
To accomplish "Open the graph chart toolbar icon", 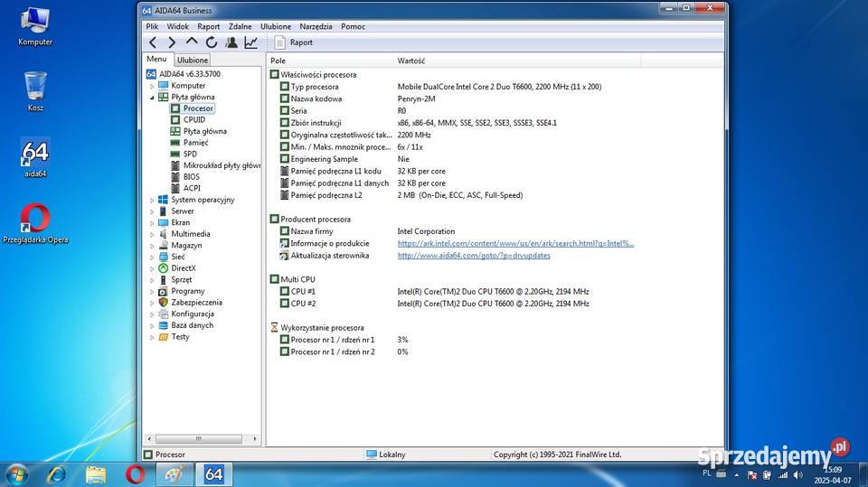I will [250, 42].
